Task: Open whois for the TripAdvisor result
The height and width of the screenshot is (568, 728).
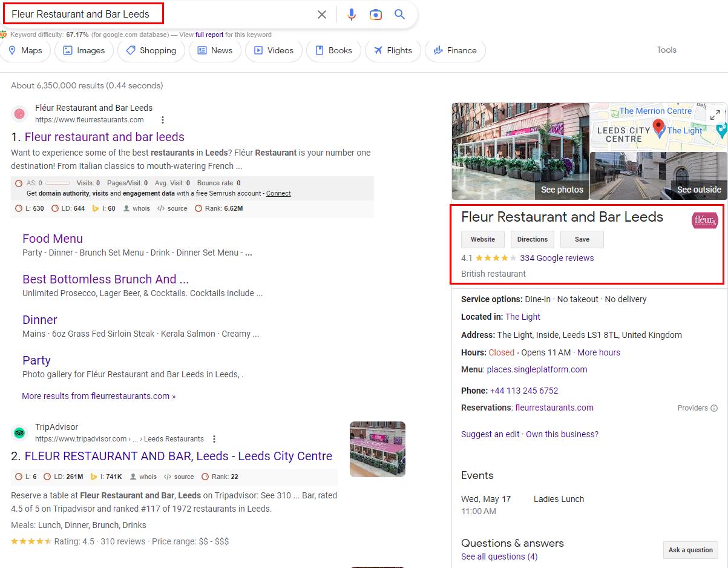Action: tap(143, 477)
